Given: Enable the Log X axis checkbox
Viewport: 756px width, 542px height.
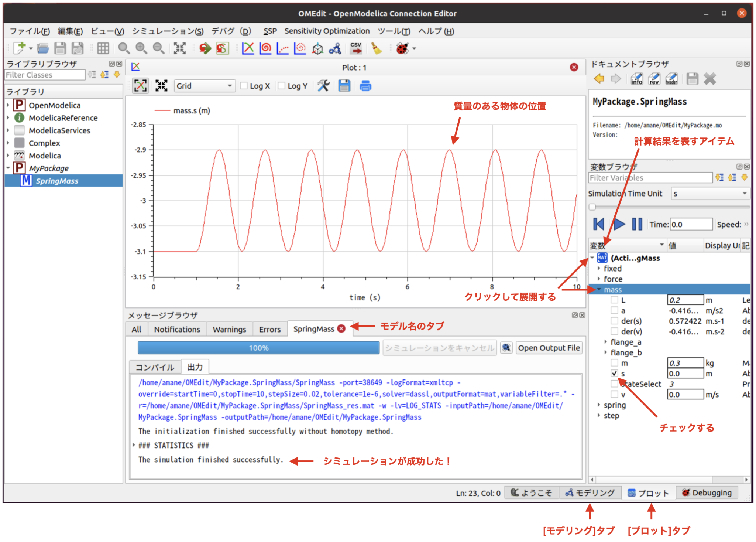Looking at the screenshot, I should [244, 85].
